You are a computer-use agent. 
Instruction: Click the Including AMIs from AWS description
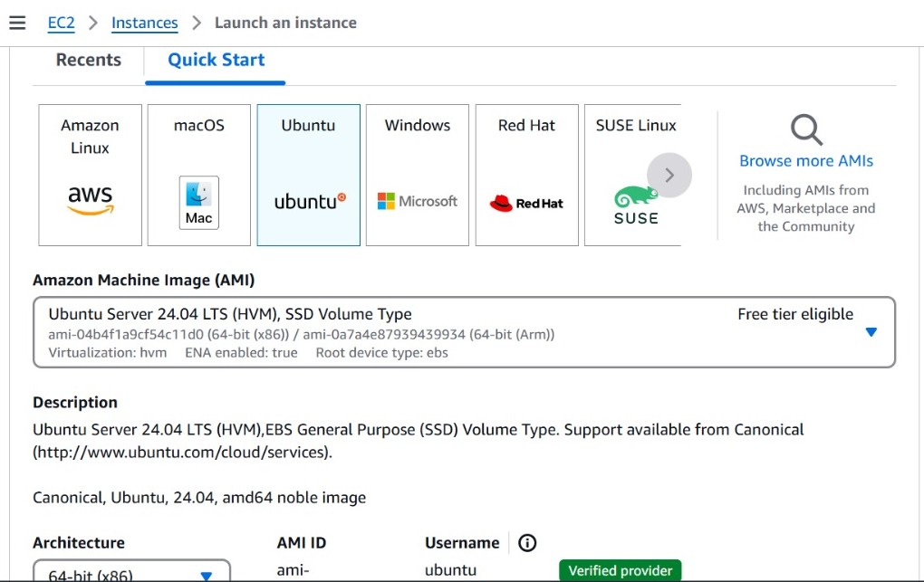coord(805,208)
